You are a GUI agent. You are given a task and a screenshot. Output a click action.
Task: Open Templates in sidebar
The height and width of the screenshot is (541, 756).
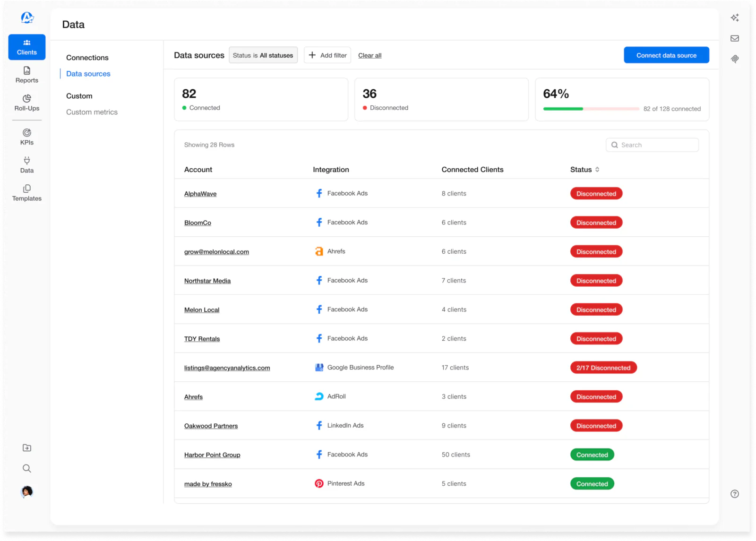pyautogui.click(x=27, y=193)
